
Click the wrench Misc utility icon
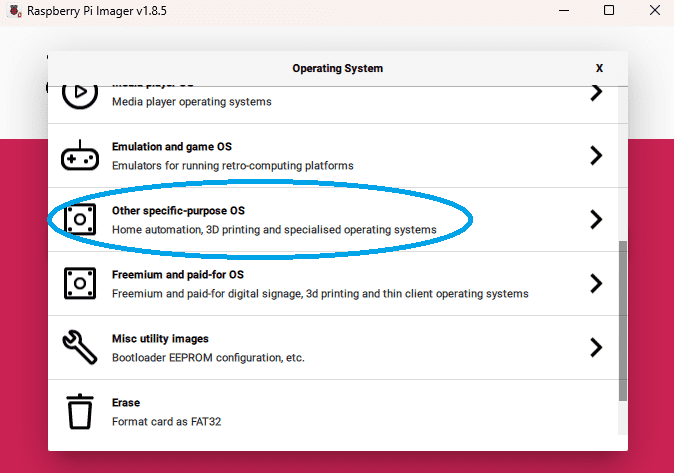tap(80, 347)
